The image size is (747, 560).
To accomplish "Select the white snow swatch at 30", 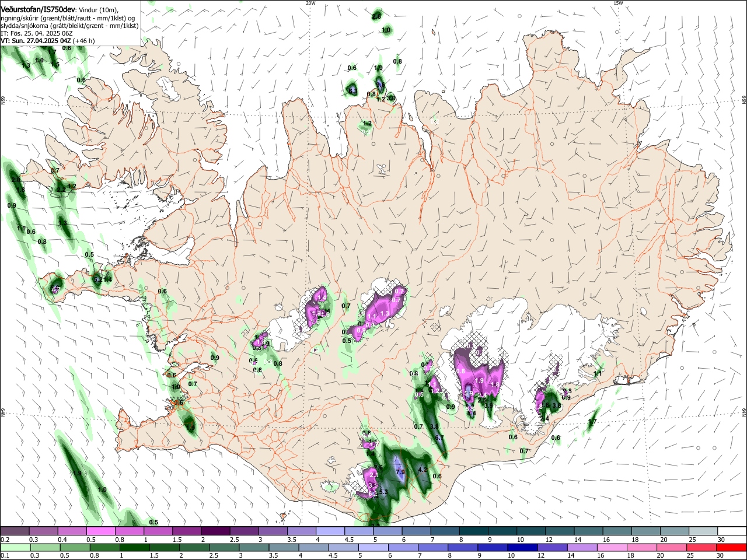I will (732, 531).
